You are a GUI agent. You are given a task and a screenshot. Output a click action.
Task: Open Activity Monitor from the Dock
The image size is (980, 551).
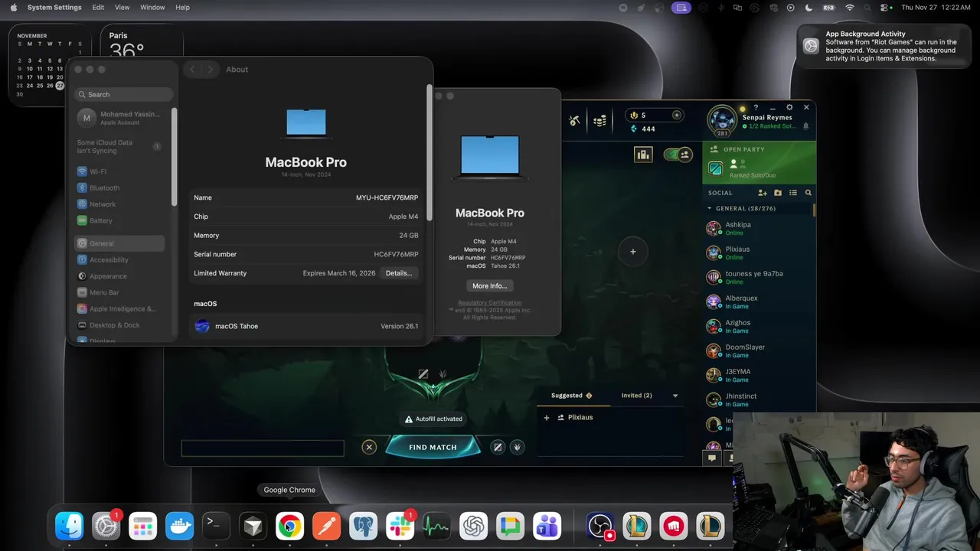point(437,526)
